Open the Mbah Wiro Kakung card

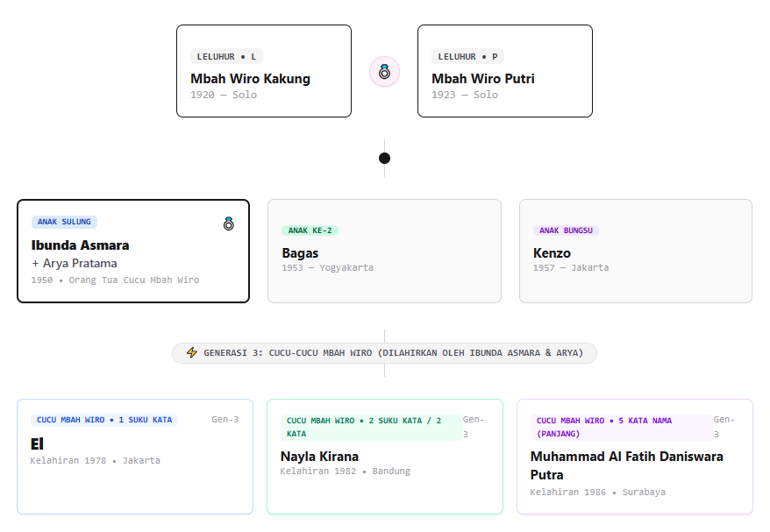tap(264, 71)
